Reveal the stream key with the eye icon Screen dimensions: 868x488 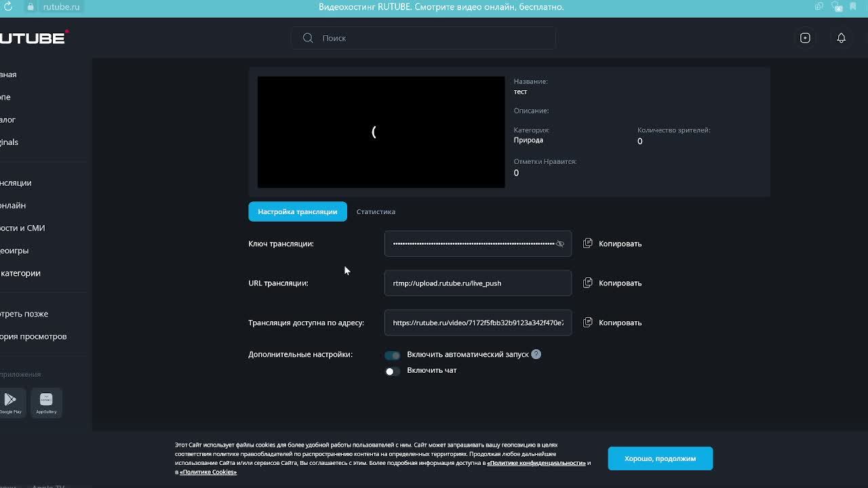tap(560, 243)
